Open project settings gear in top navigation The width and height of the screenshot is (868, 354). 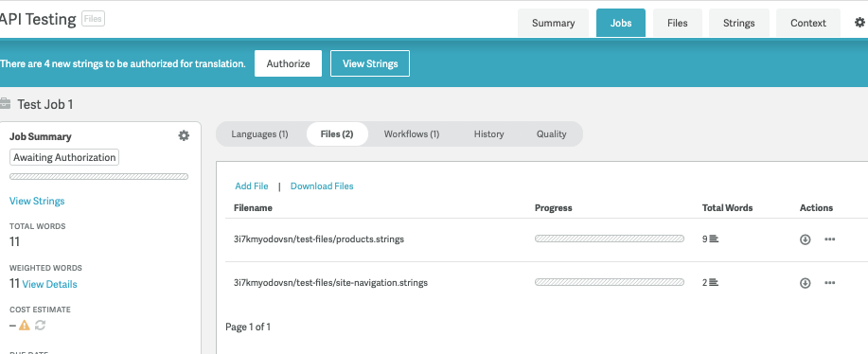(859, 23)
